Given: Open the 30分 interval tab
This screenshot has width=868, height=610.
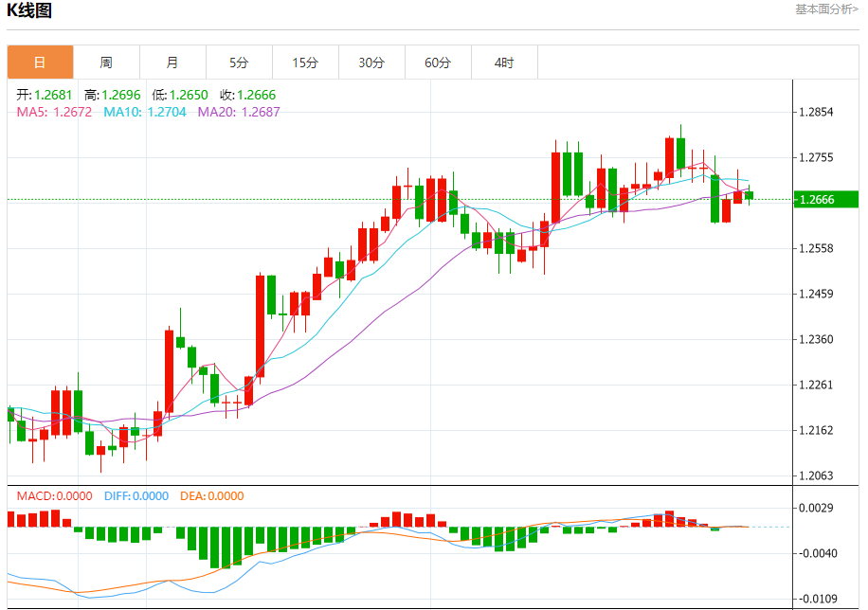Looking at the screenshot, I should [x=372, y=63].
